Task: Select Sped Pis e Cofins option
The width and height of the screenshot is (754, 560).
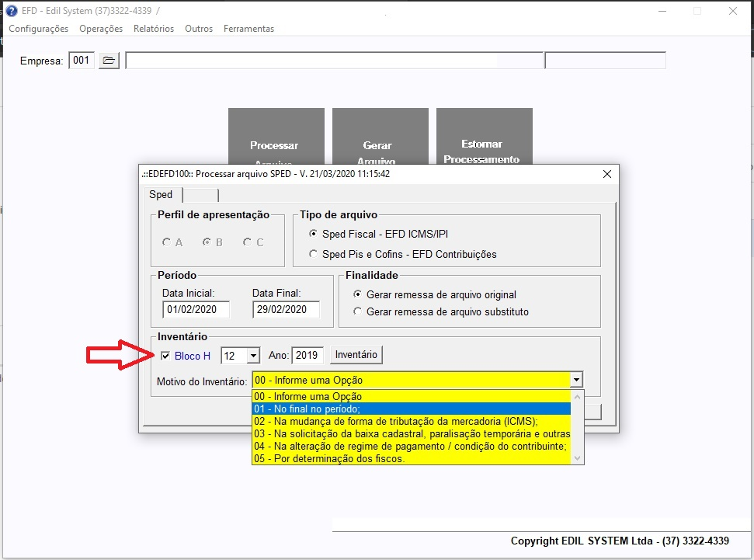Action: (314, 254)
